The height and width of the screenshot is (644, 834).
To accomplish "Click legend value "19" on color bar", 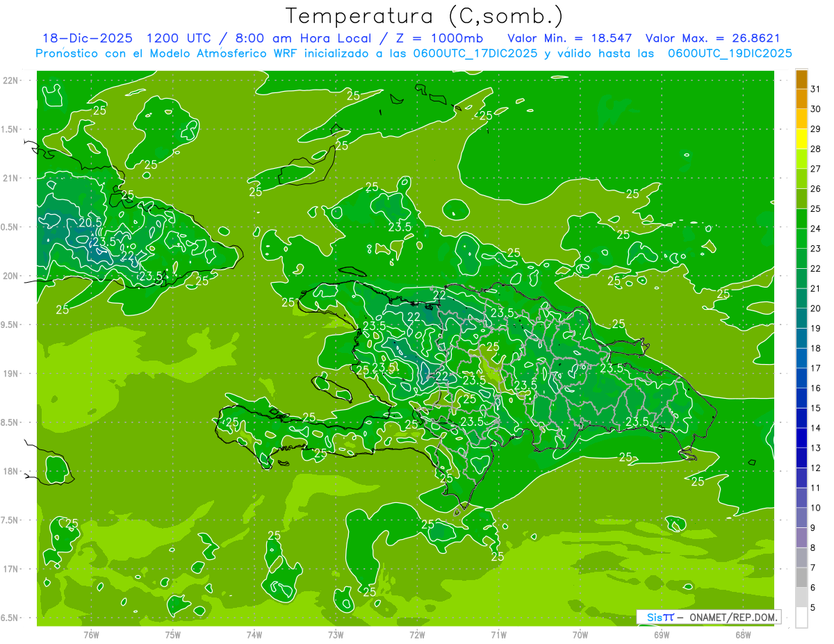I will pyautogui.click(x=816, y=328).
